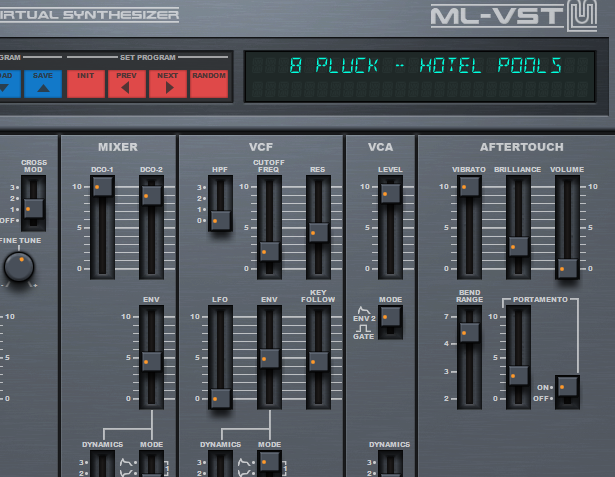Advance to next program with NEXT
The image size is (615, 477).
(x=168, y=84)
